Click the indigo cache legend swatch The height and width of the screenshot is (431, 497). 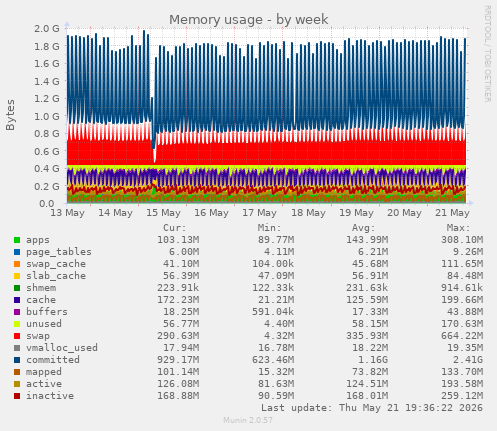point(17,300)
